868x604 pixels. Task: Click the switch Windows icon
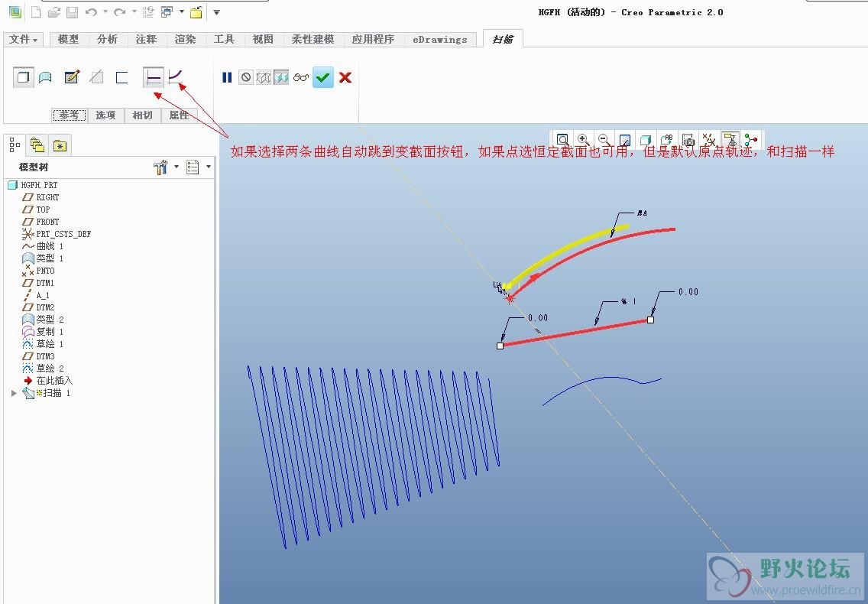(167, 11)
